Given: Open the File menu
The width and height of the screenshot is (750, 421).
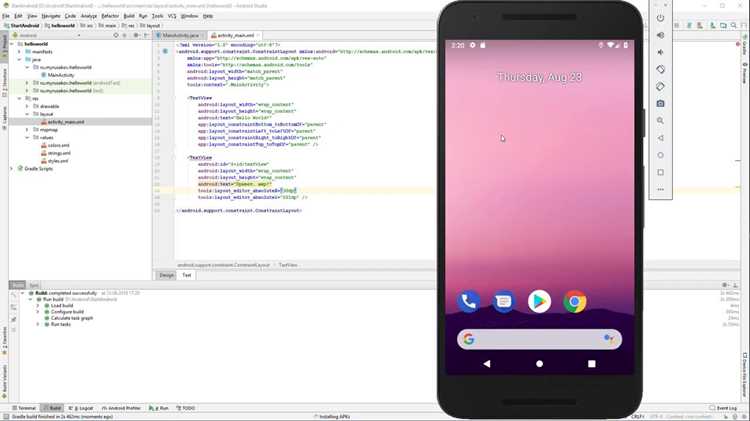Looking at the screenshot, I should tap(6, 16).
